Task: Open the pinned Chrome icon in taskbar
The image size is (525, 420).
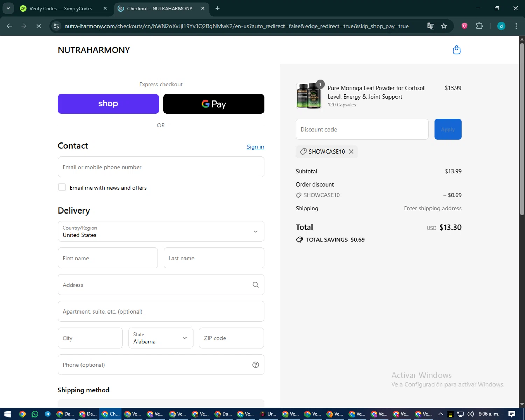Action: coord(22,414)
